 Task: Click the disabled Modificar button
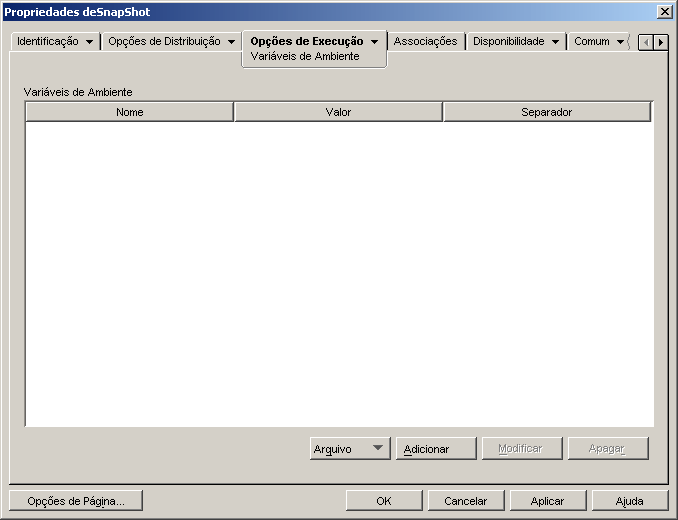[x=522, y=449]
